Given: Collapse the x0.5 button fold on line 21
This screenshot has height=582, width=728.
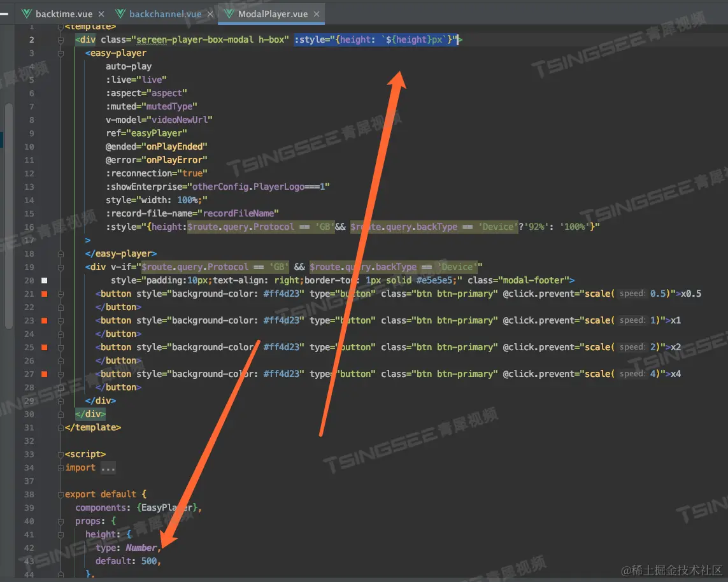Looking at the screenshot, I should pos(61,294).
